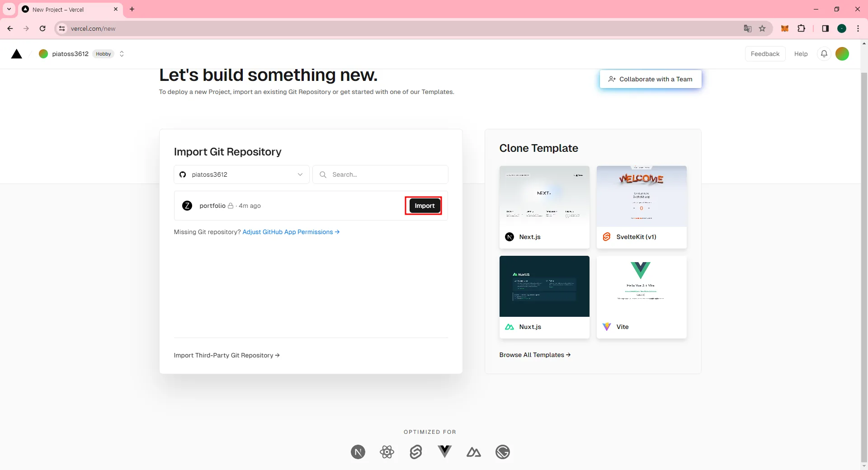The image size is (868, 470).
Task: Open the Chrome profile avatar
Action: 842,28
